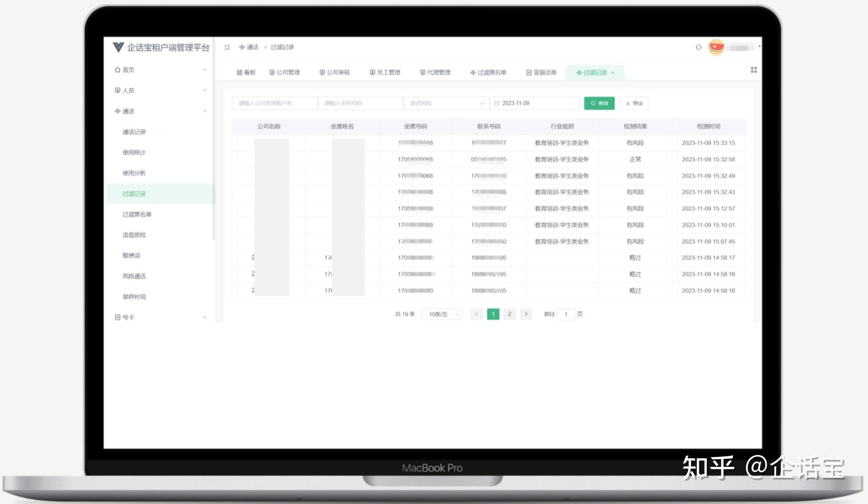Open 使用分析 in the sidebar

tap(134, 173)
